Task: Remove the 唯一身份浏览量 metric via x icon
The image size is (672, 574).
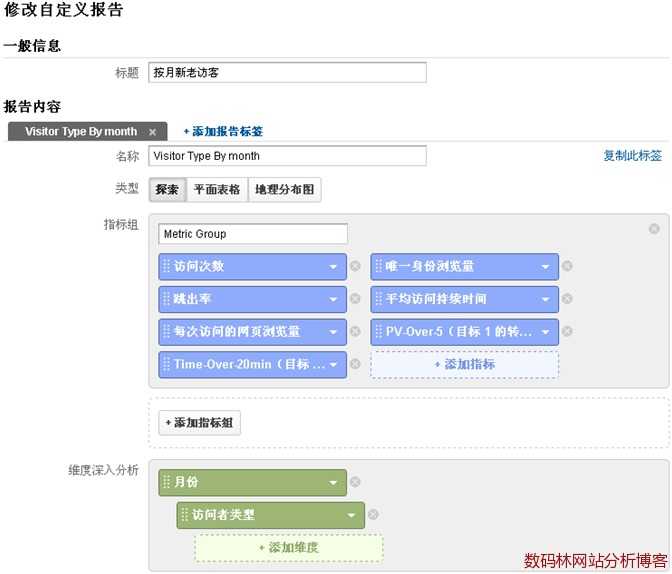Action: pyautogui.click(x=567, y=267)
